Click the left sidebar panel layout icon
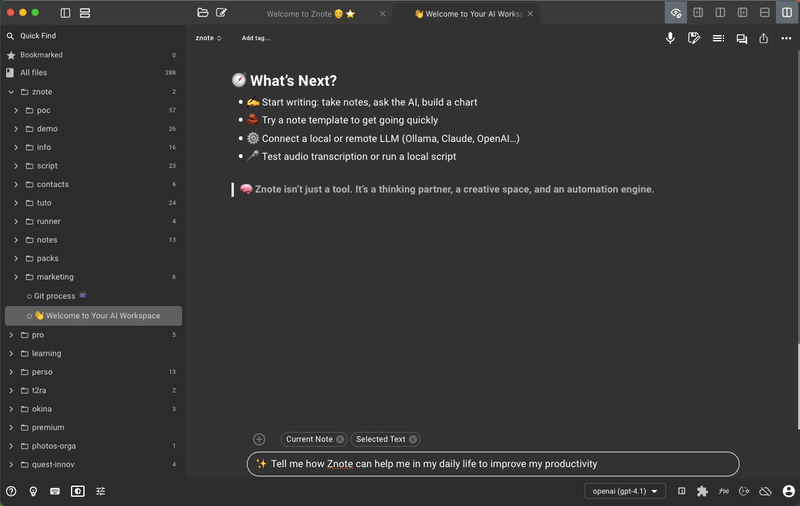The width and height of the screenshot is (800, 506). (x=742, y=13)
